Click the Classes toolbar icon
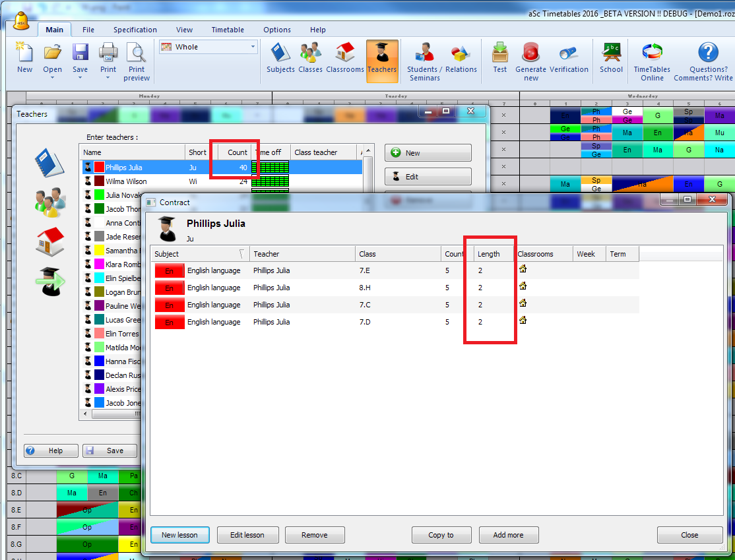Image resolution: width=735 pixels, height=560 pixels. coord(310,58)
